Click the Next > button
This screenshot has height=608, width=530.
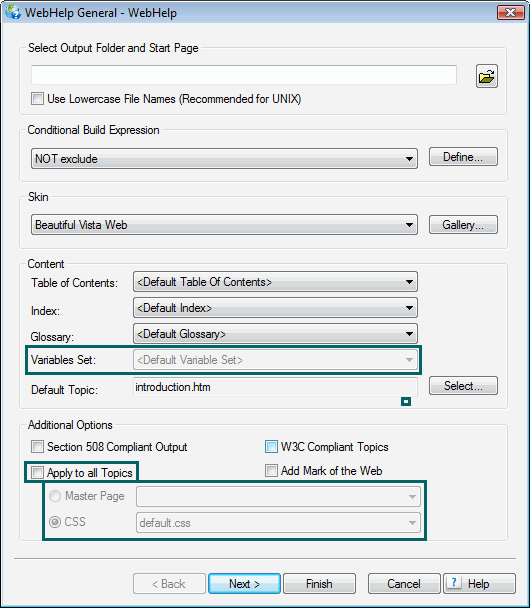(244, 584)
